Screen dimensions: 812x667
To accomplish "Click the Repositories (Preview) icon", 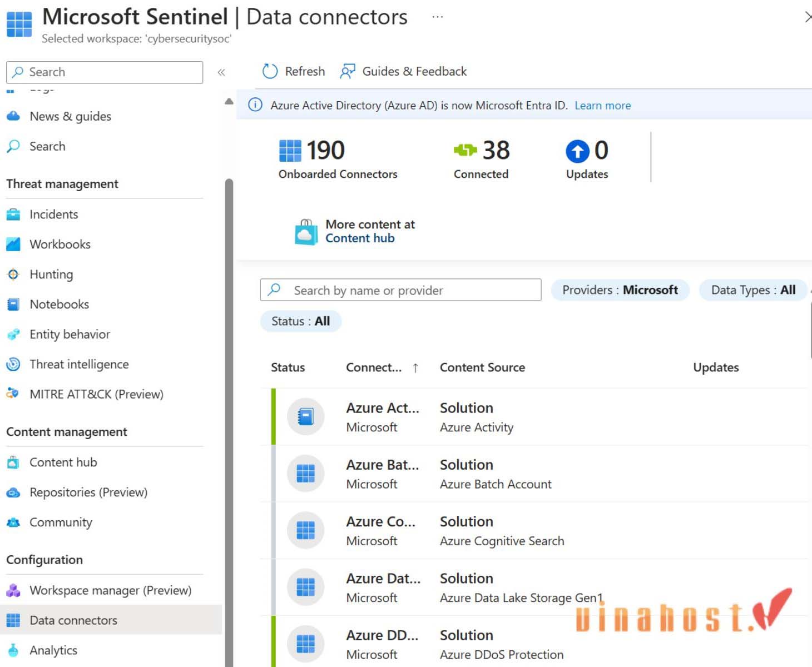I will point(13,492).
